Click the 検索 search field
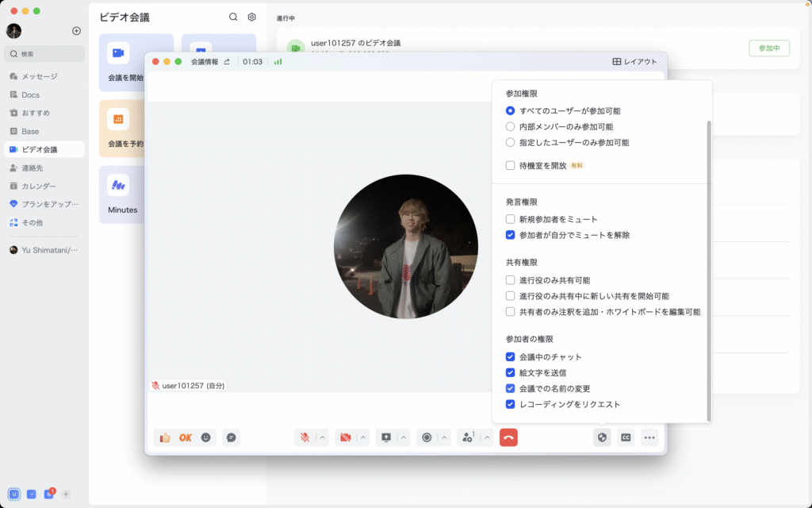 coord(44,54)
